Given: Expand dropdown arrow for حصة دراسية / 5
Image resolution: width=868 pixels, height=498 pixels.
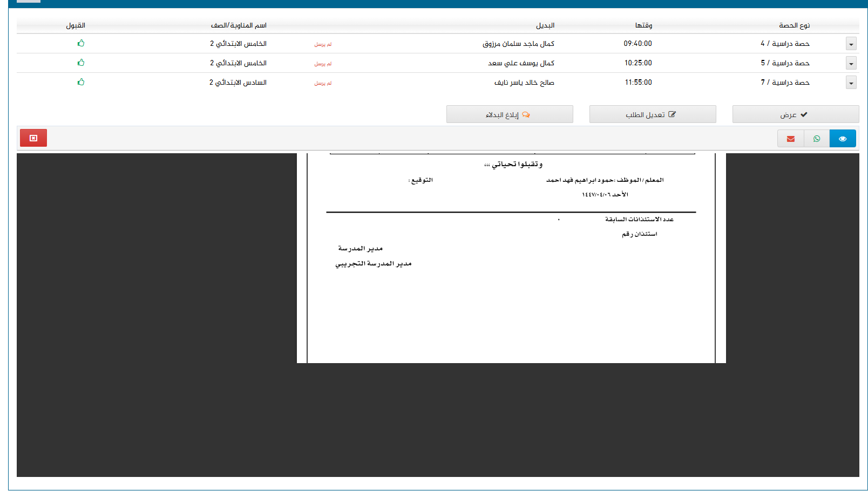Looking at the screenshot, I should click(851, 64).
